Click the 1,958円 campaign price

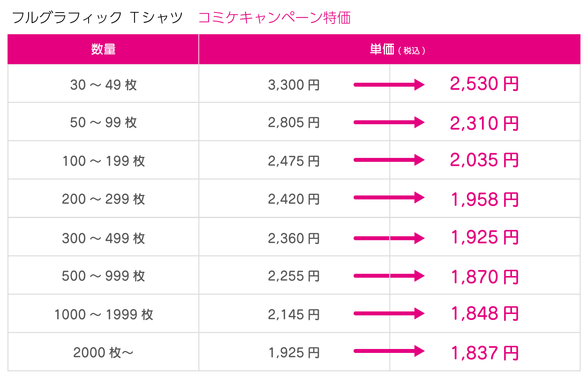(x=484, y=199)
